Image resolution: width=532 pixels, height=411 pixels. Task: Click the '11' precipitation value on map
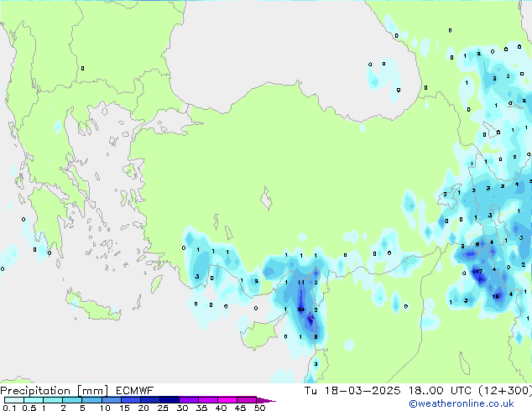[x=301, y=282]
